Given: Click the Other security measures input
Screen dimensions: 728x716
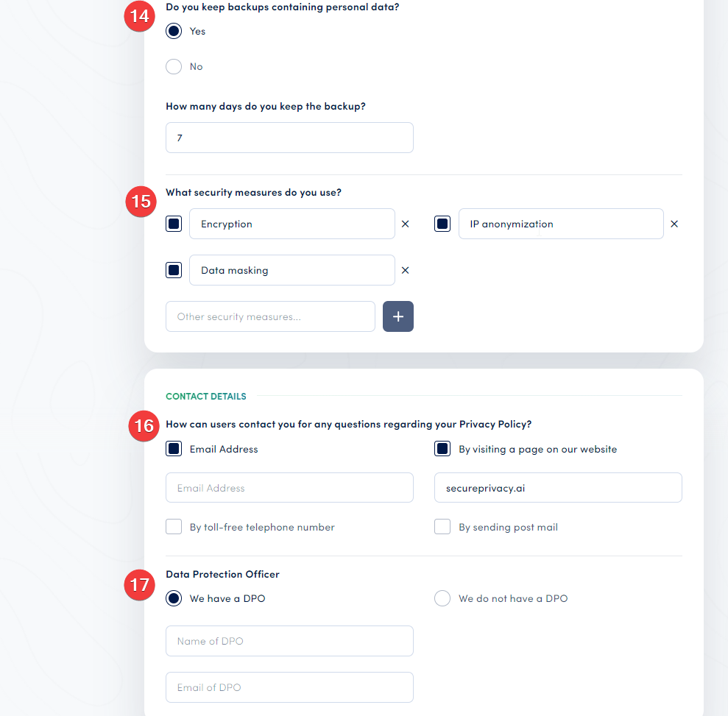Looking at the screenshot, I should pyautogui.click(x=270, y=316).
